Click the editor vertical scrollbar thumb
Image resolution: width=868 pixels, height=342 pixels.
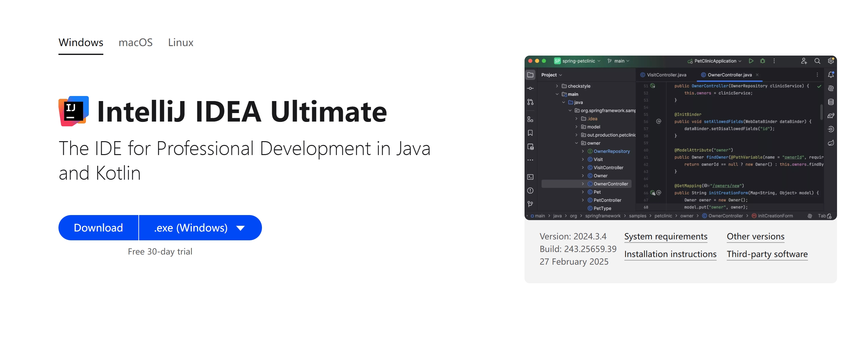[822, 112]
